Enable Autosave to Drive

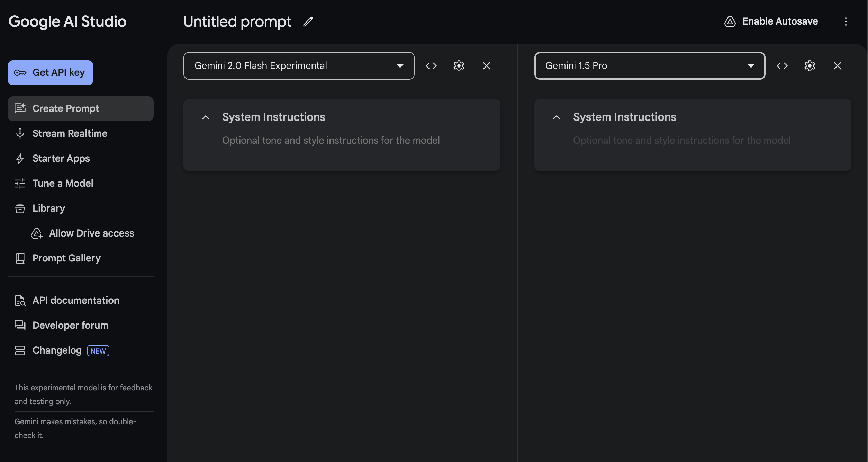771,21
